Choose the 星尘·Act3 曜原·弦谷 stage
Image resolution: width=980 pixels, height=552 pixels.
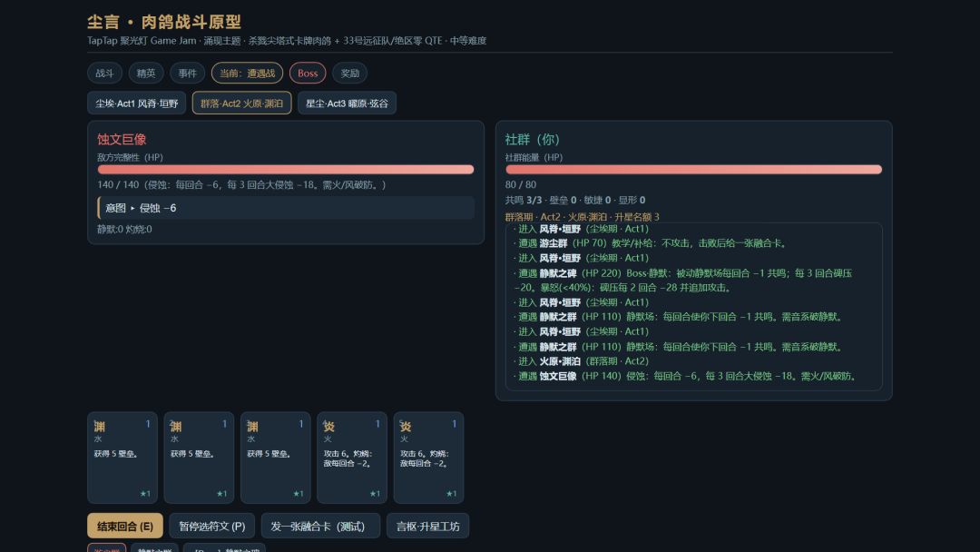click(x=347, y=103)
